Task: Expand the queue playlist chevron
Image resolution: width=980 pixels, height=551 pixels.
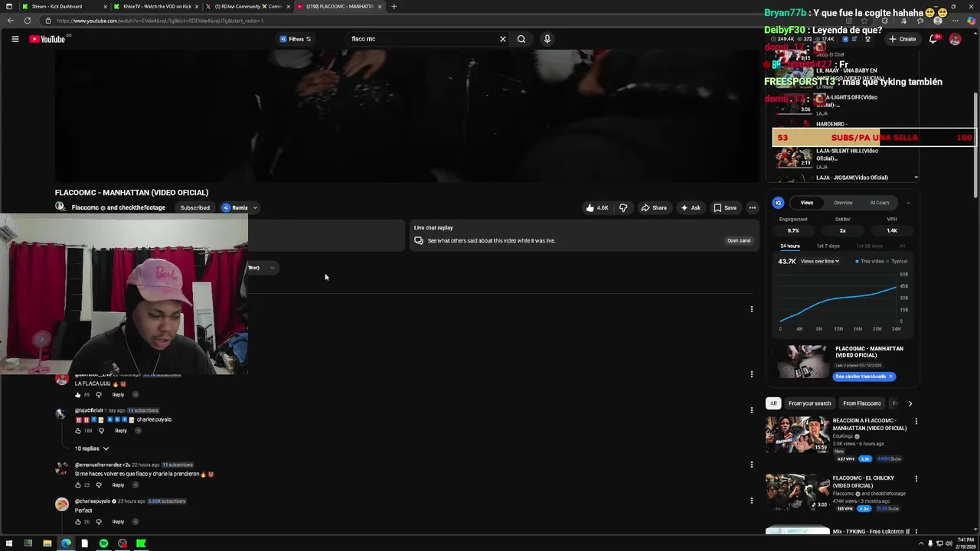Action: tap(916, 178)
